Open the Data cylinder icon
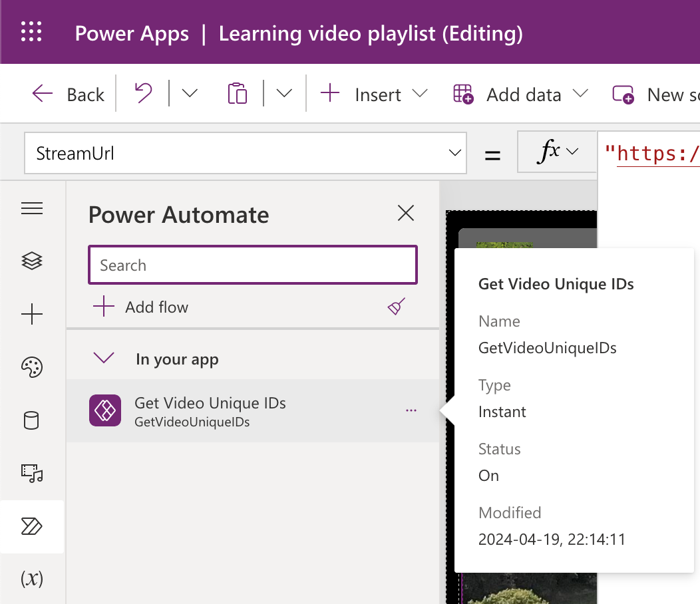 click(32, 420)
